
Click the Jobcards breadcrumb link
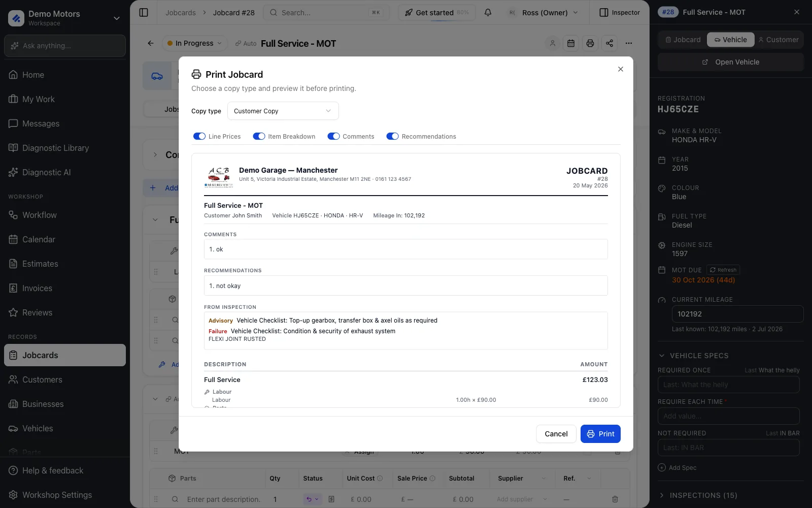tap(181, 12)
